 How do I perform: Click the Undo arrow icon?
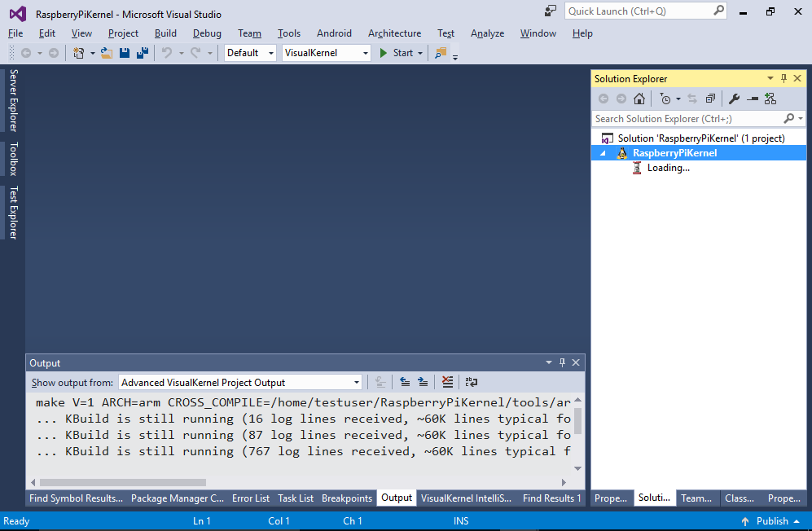click(167, 53)
